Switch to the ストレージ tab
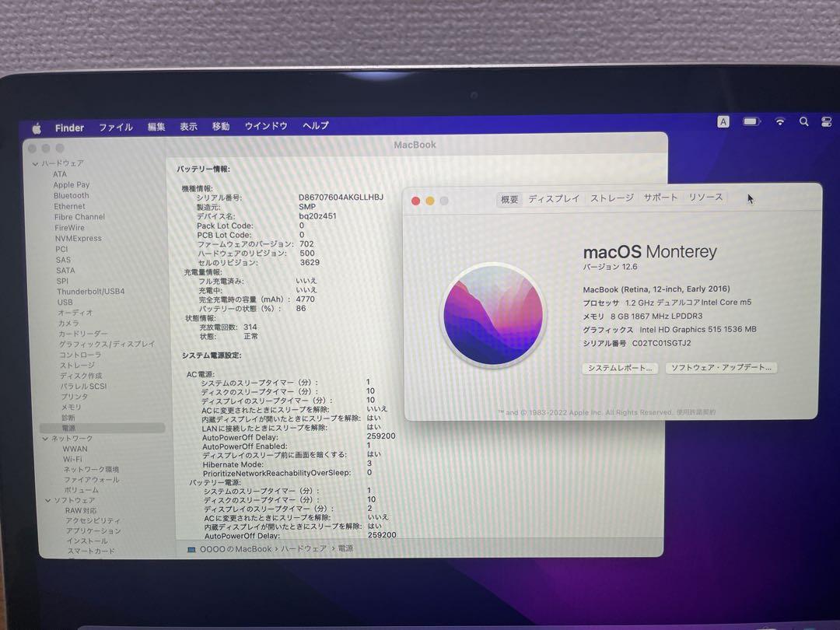 pos(612,198)
